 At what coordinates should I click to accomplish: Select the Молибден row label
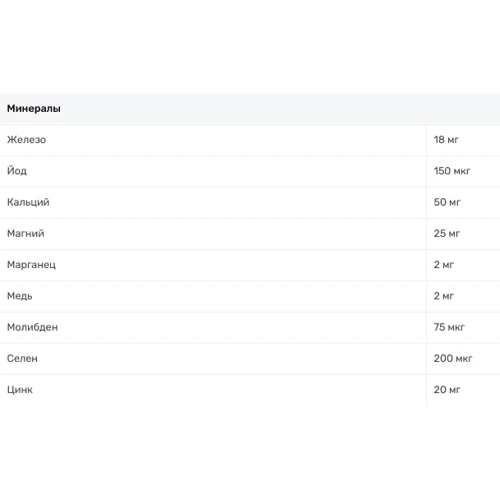tap(32, 327)
